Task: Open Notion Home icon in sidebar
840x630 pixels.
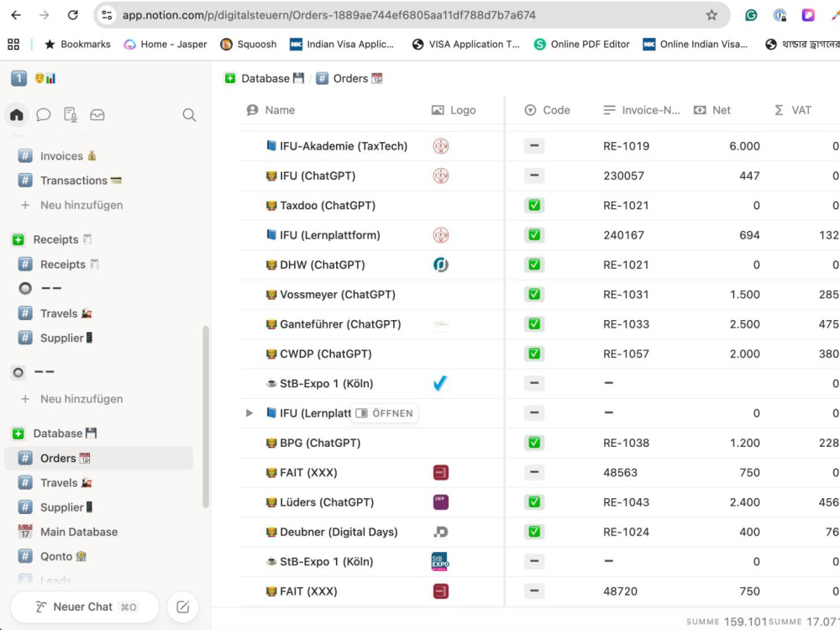Action: pos(17,114)
